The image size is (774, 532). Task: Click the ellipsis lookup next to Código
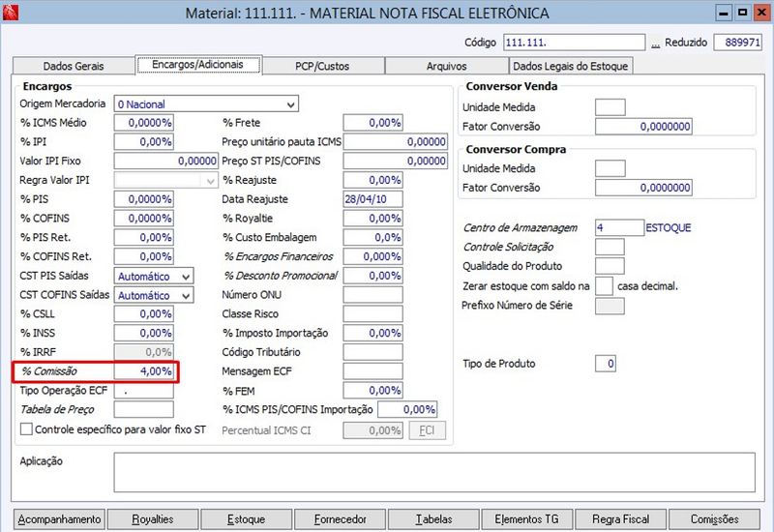[x=655, y=44]
